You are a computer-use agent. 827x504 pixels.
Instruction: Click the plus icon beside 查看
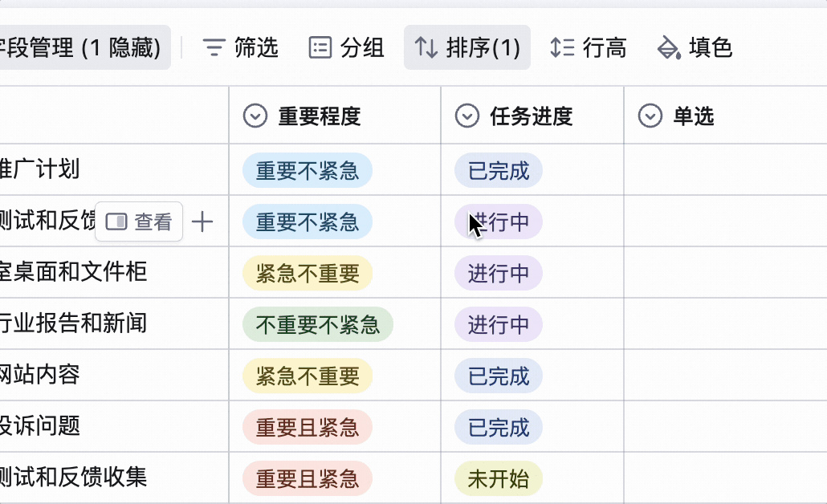202,222
